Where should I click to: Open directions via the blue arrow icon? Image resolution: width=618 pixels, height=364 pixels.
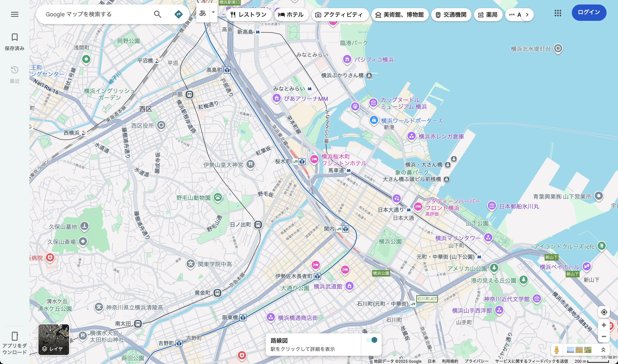(x=178, y=14)
